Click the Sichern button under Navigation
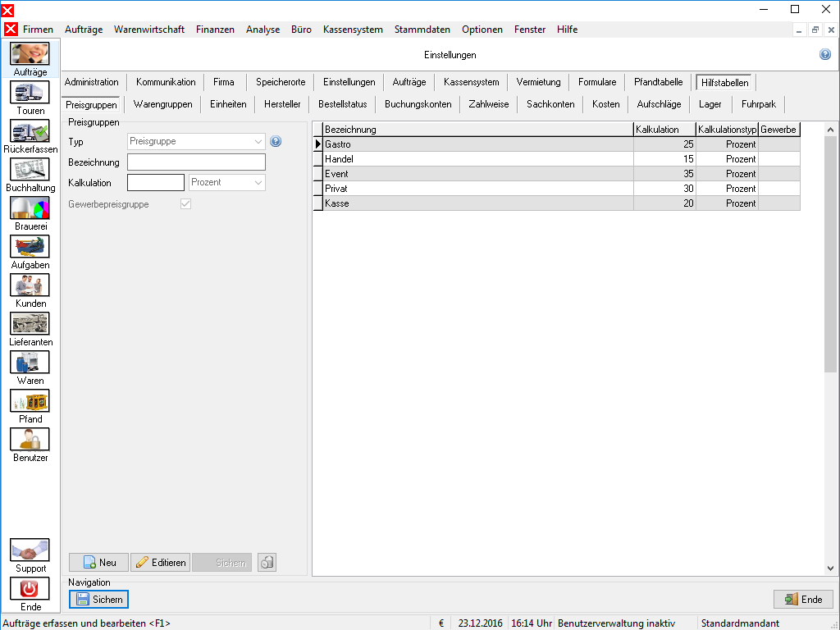The width and height of the screenshot is (840, 630). click(98, 600)
